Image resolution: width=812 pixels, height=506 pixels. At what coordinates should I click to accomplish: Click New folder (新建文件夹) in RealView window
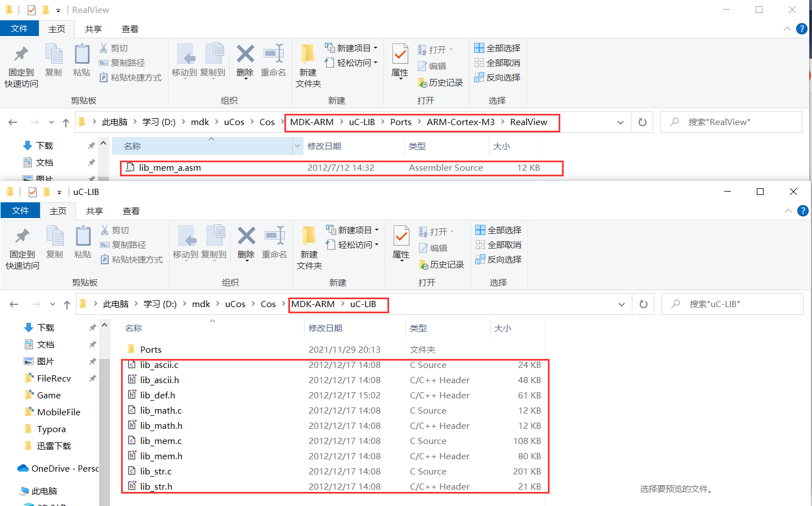point(308,66)
